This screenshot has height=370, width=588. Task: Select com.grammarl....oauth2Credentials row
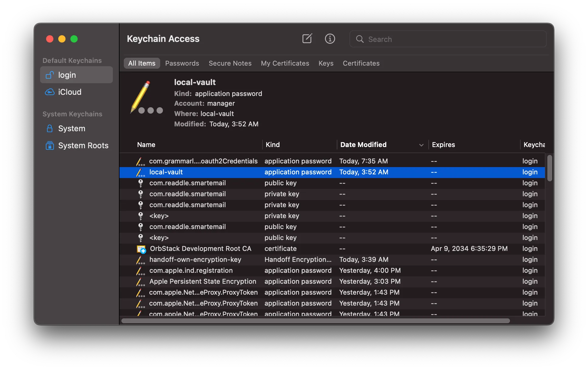332,161
